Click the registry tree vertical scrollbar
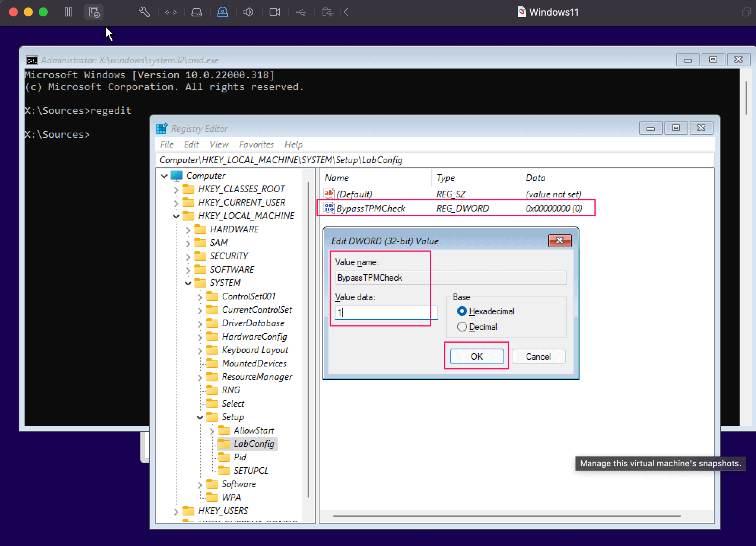The image size is (756, 546). coord(308,339)
